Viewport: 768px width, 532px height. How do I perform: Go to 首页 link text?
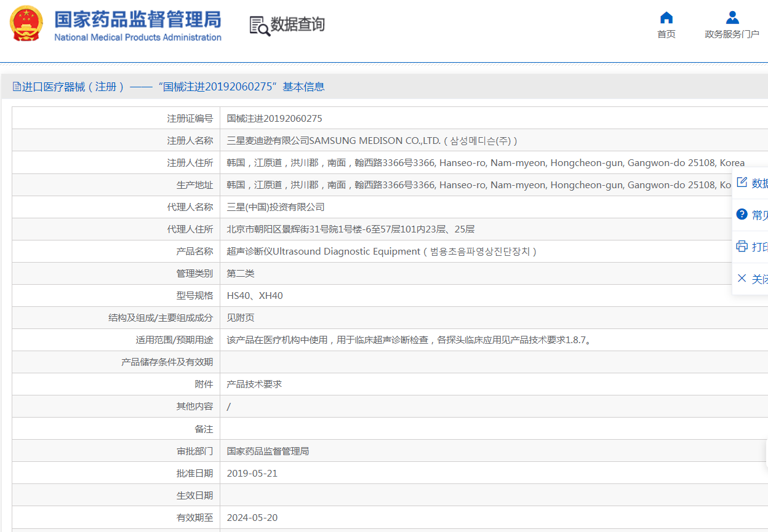coord(666,34)
